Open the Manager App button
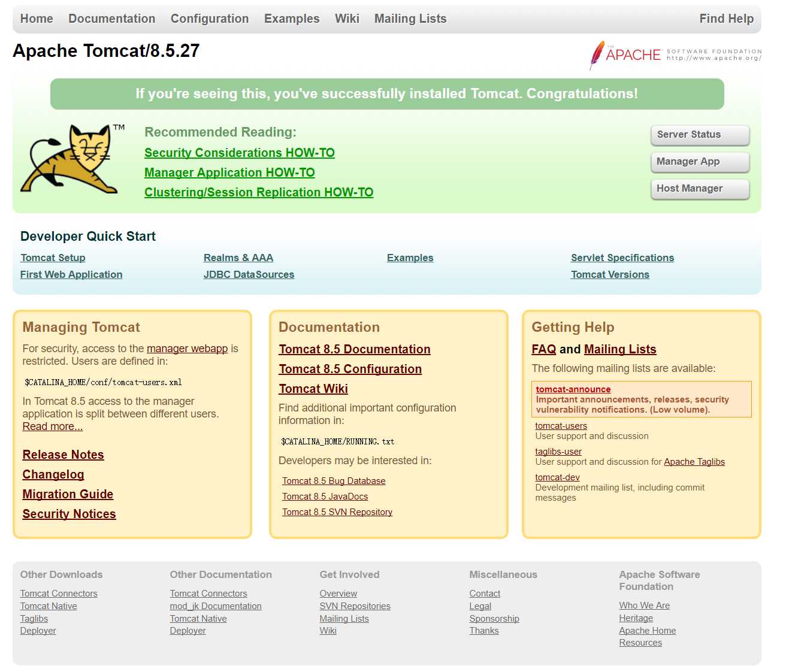The height and width of the screenshot is (672, 786). [x=700, y=162]
